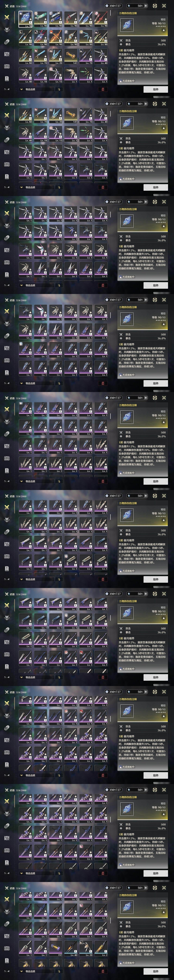
Task: Open the 物品品质 sort dropdown in topmost panel
Action: pyautogui.click(x=36, y=89)
